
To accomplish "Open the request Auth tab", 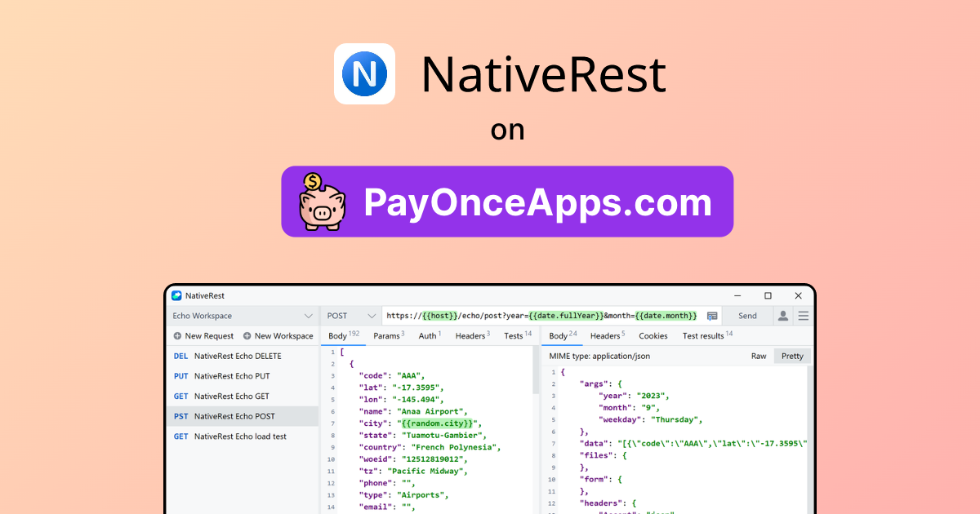I will click(x=429, y=335).
